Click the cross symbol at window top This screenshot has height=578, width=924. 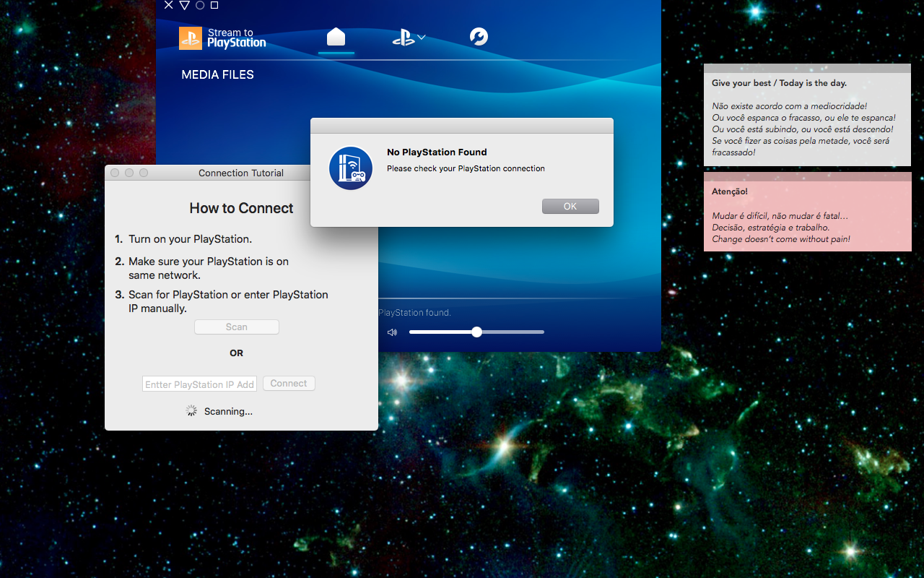(169, 5)
